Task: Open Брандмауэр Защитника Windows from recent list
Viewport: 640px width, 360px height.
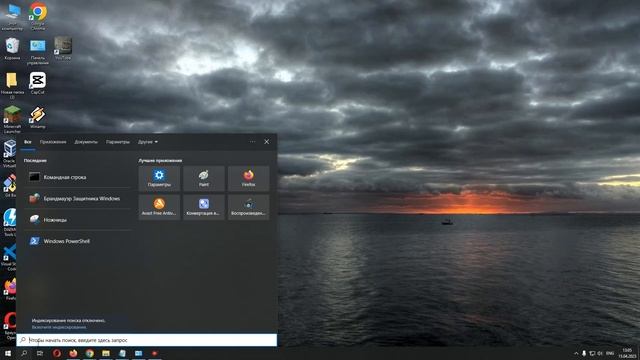Action: [x=78, y=198]
